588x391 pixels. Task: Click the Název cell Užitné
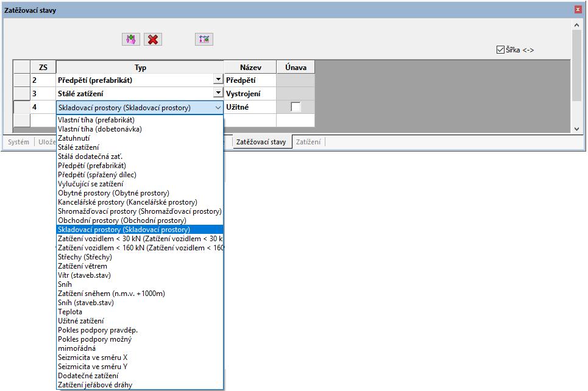pos(250,107)
